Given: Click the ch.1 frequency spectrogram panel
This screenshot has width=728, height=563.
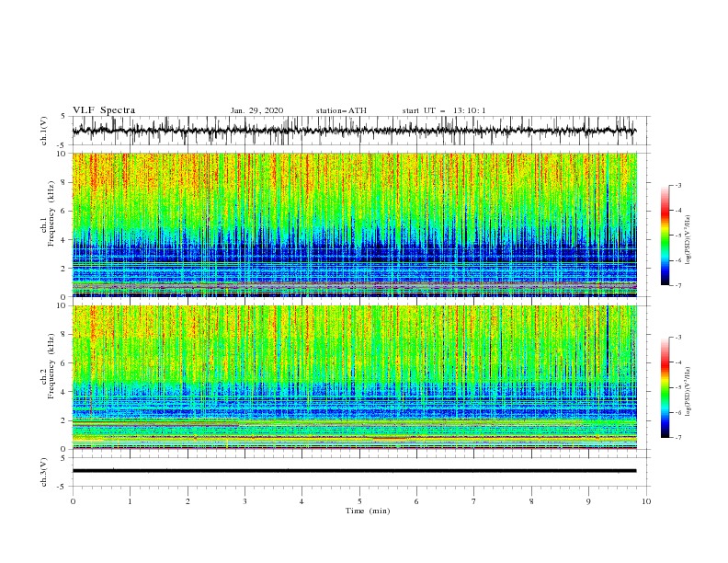Looking at the screenshot, I should [x=354, y=224].
